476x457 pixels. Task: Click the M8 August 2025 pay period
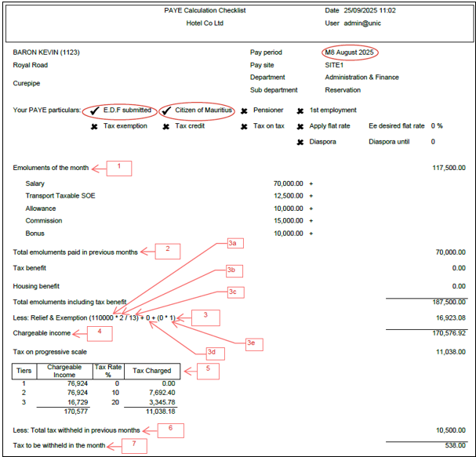point(351,53)
